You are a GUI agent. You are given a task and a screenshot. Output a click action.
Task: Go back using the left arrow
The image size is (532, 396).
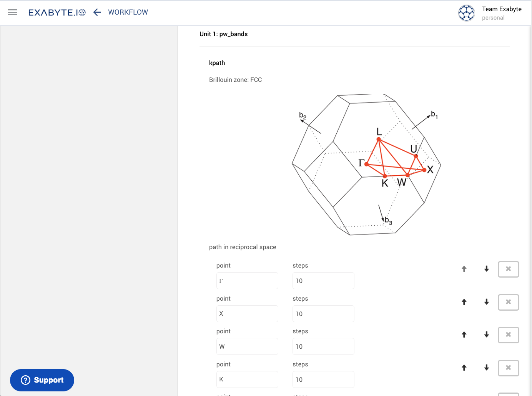click(x=97, y=12)
